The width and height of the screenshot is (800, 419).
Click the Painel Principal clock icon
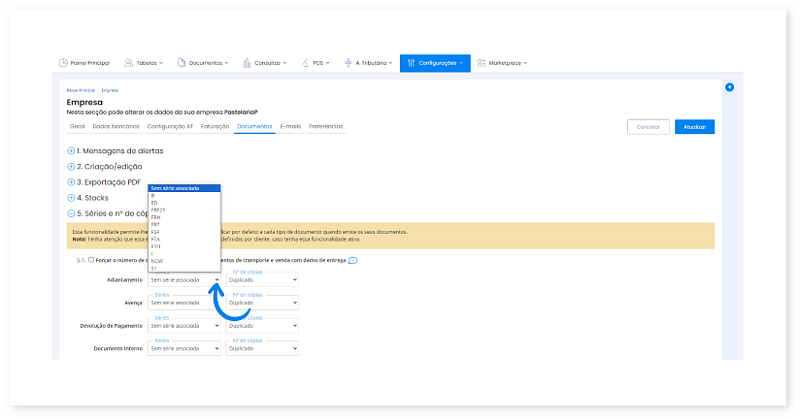tap(64, 63)
